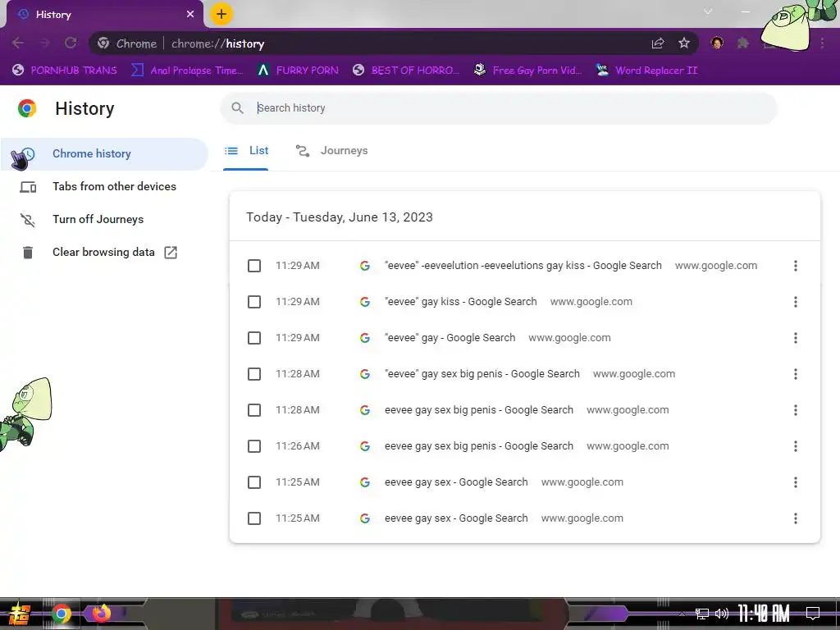Open three-dot menu for "eevee" gay - Google Search
The width and height of the screenshot is (840, 630).
(796, 338)
